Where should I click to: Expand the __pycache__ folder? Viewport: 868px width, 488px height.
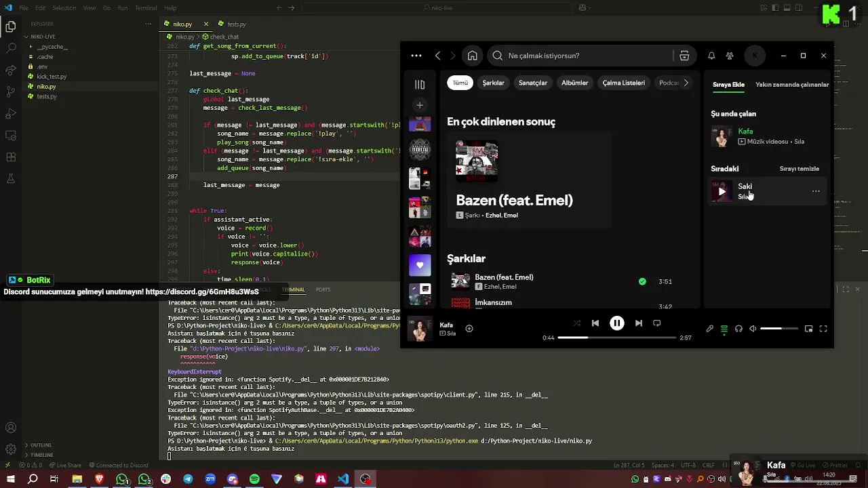52,47
